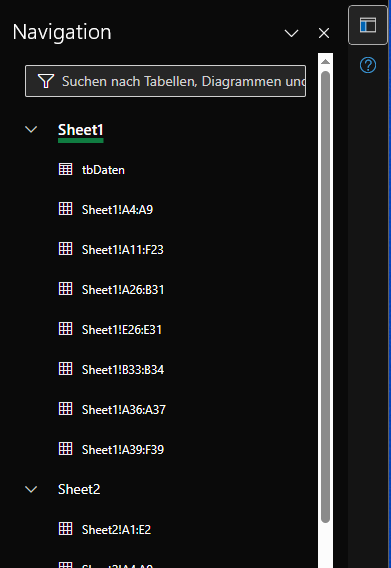Click the table icon beside tbDaten
391x568 pixels.
pyautogui.click(x=66, y=169)
